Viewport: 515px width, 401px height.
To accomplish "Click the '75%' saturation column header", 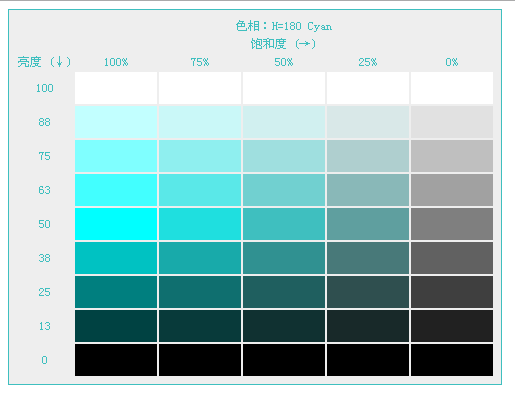I will click(200, 62).
